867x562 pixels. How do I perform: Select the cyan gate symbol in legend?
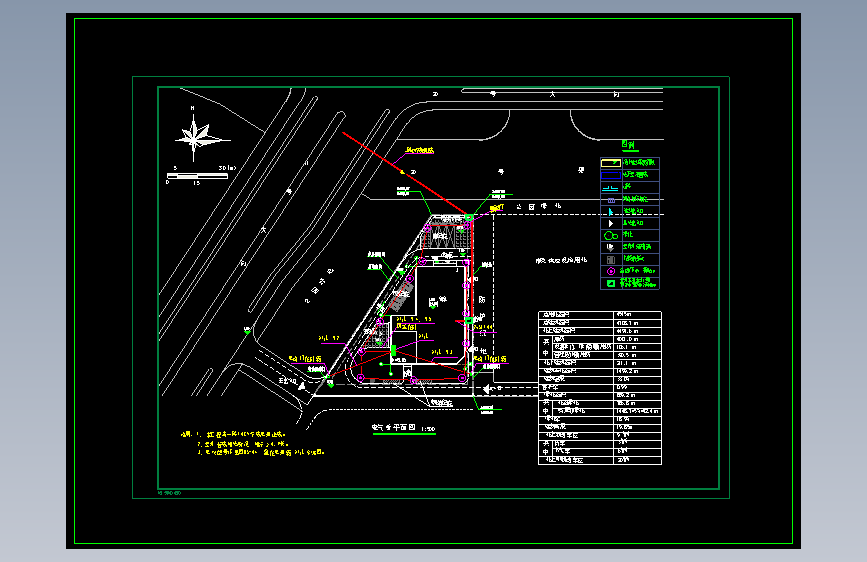point(610,187)
